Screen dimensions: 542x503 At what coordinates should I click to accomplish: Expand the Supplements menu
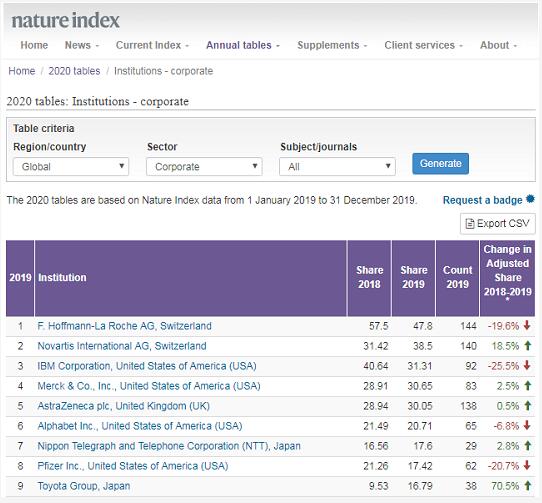coord(332,45)
